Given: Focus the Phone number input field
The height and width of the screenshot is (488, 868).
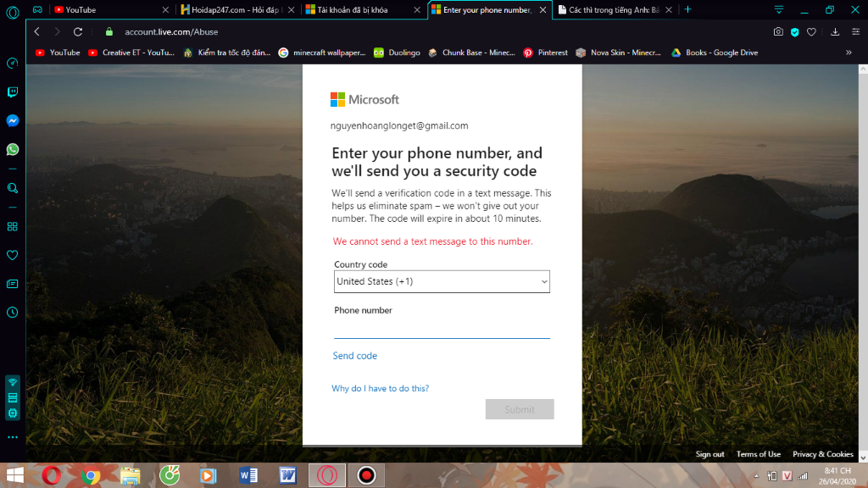Looking at the screenshot, I should tap(442, 329).
